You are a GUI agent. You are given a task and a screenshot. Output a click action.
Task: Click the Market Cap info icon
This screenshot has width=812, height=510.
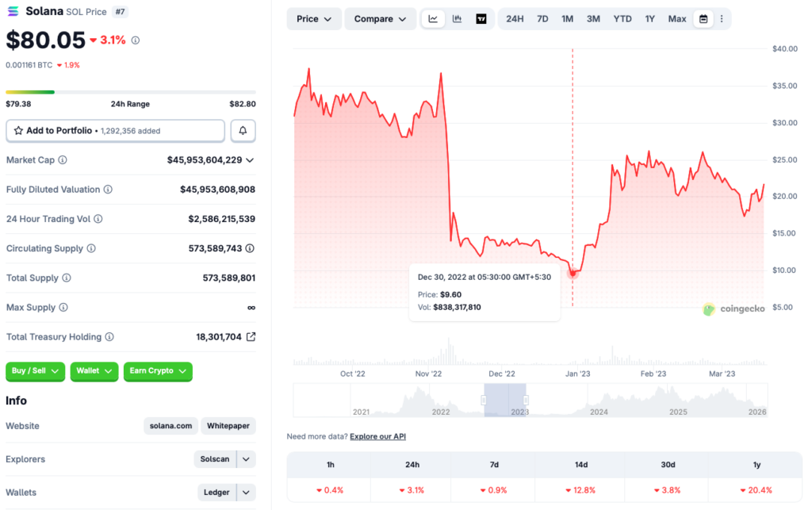point(63,160)
